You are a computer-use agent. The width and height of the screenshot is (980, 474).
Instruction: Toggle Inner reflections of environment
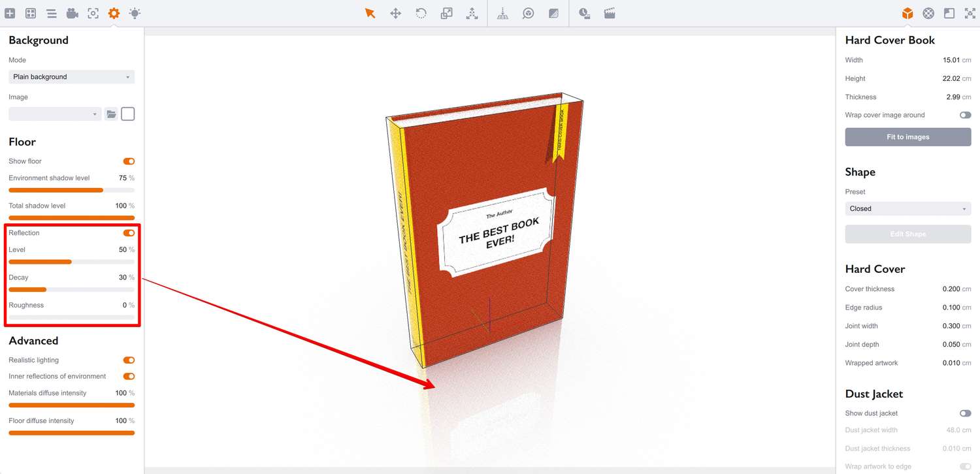(129, 376)
